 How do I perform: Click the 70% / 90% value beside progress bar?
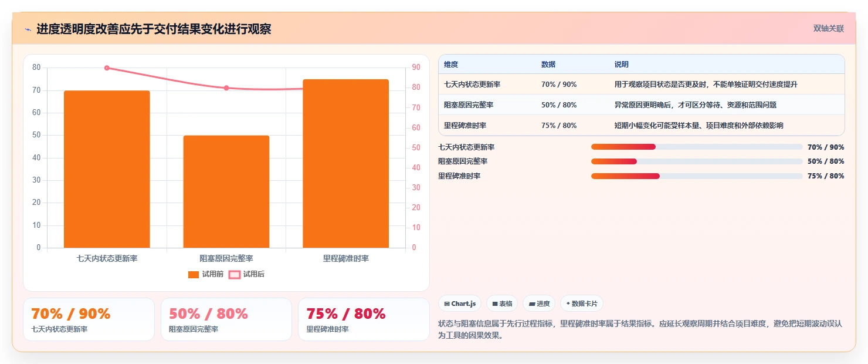point(826,147)
